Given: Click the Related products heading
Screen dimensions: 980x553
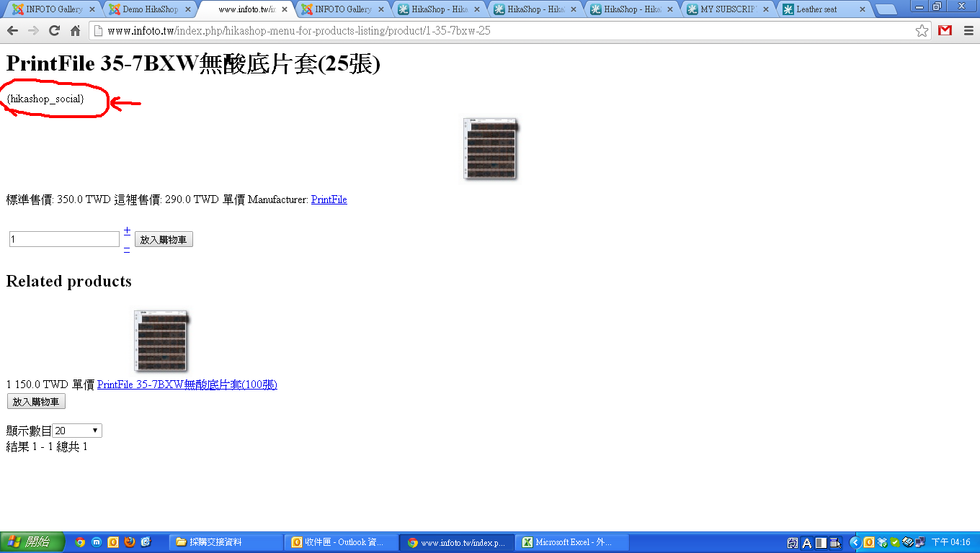Looking at the screenshot, I should 69,281.
